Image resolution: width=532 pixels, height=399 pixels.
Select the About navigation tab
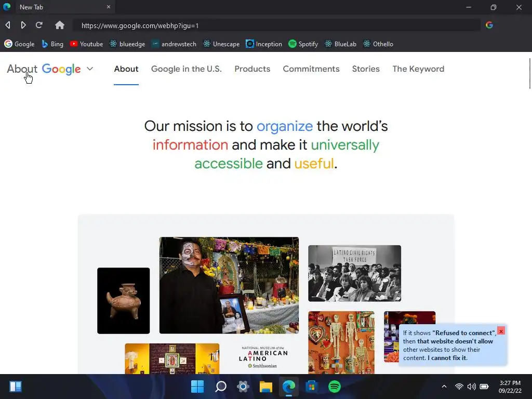coord(126,69)
